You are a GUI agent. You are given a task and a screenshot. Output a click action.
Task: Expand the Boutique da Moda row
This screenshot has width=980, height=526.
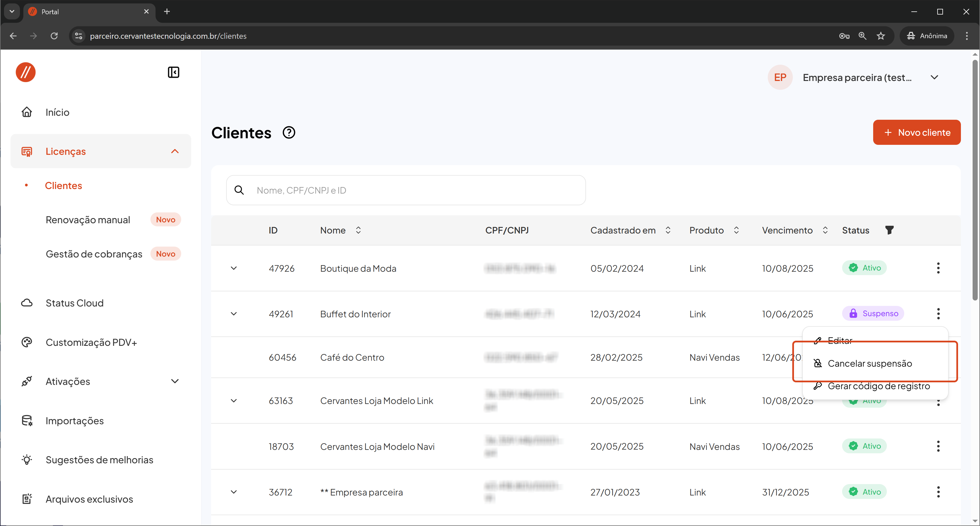pos(234,268)
